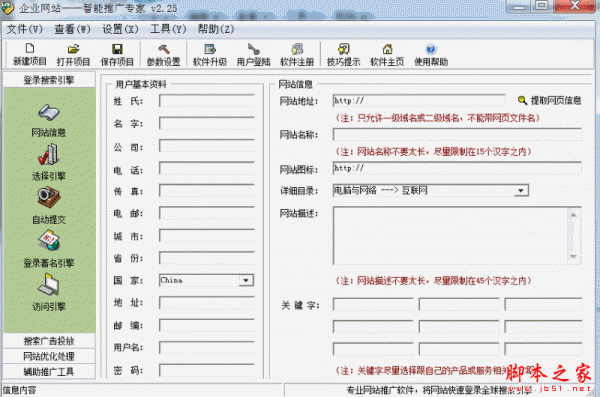This screenshot has height=397, width=600.
Task: Switch to 登录搜索引擎 panel tab
Action: click(x=49, y=80)
